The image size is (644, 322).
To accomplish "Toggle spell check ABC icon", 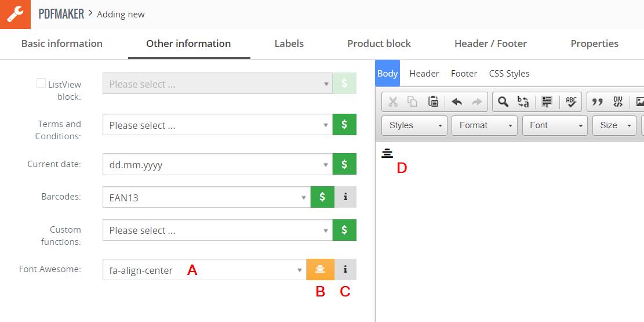I will point(571,102).
